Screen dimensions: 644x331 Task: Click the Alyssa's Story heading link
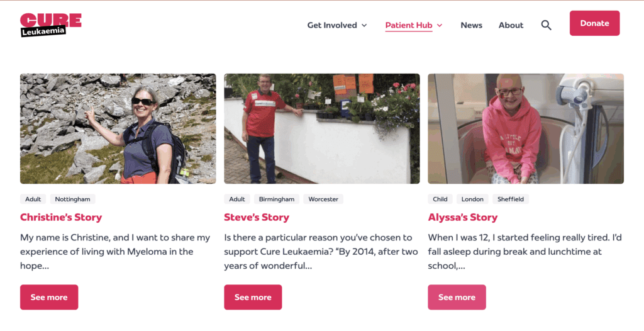(x=463, y=217)
